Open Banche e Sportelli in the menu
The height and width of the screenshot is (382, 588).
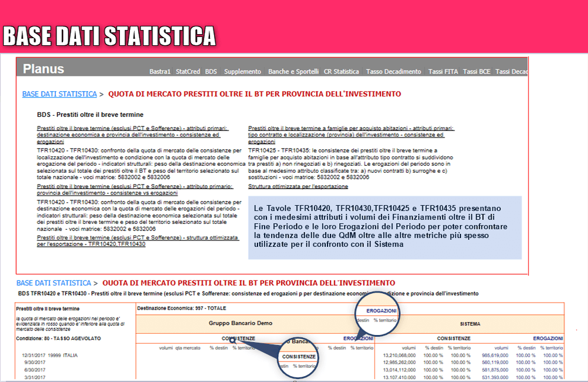pyautogui.click(x=293, y=72)
